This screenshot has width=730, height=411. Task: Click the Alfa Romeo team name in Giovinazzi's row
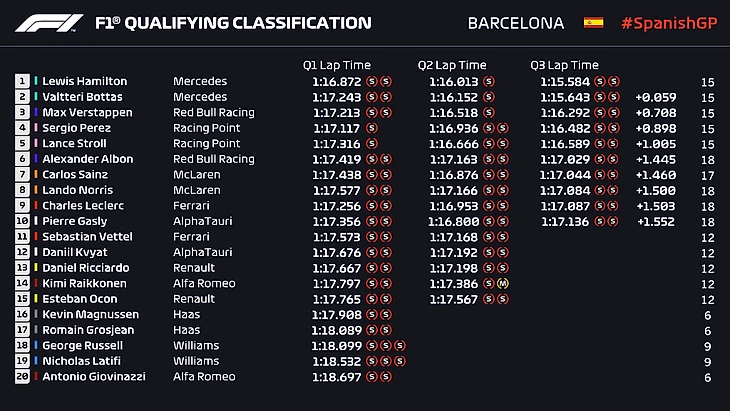(x=206, y=377)
